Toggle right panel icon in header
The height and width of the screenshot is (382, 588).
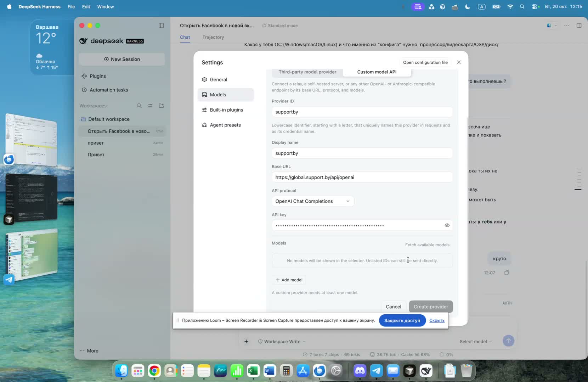(579, 26)
